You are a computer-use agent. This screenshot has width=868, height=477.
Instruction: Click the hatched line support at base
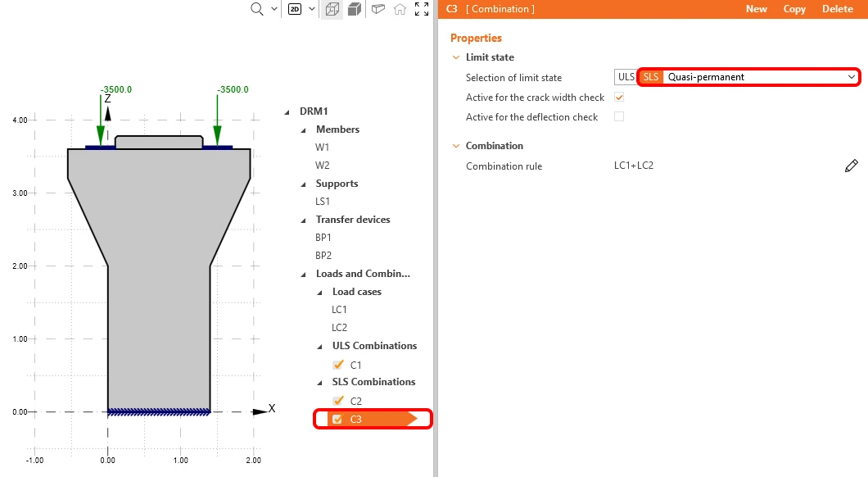pyautogui.click(x=159, y=412)
